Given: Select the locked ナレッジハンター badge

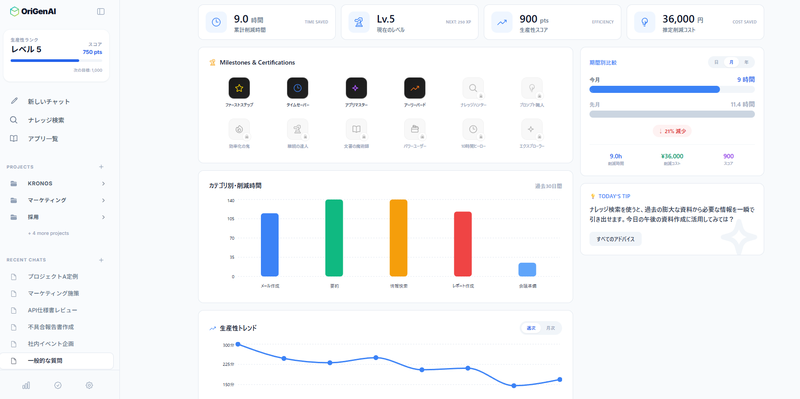Looking at the screenshot, I should pos(473,88).
